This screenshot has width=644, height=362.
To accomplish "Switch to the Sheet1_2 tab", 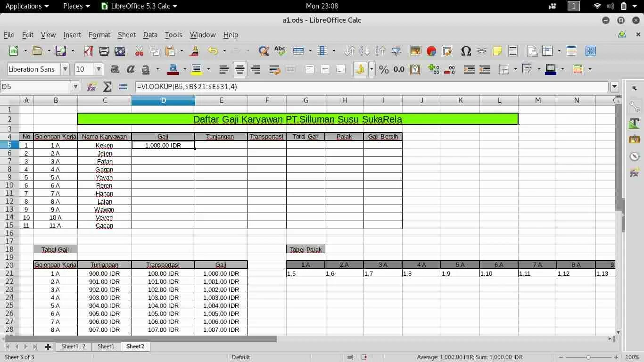I will (x=74, y=346).
